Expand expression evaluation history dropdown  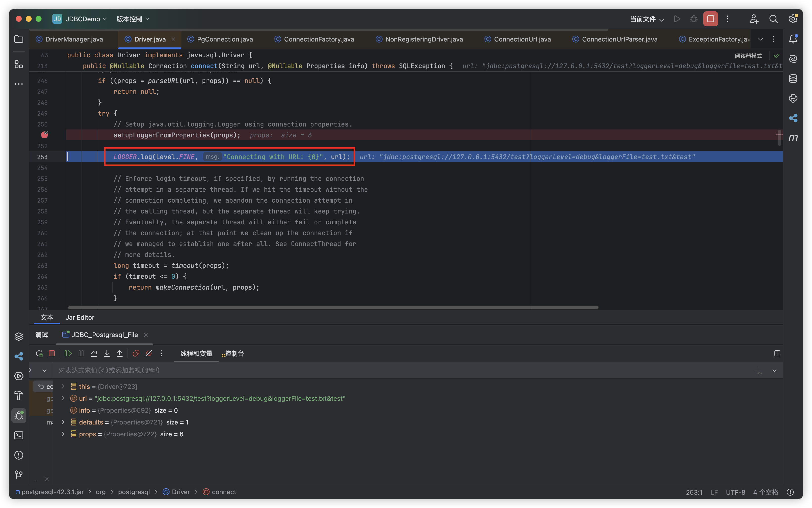coord(774,371)
